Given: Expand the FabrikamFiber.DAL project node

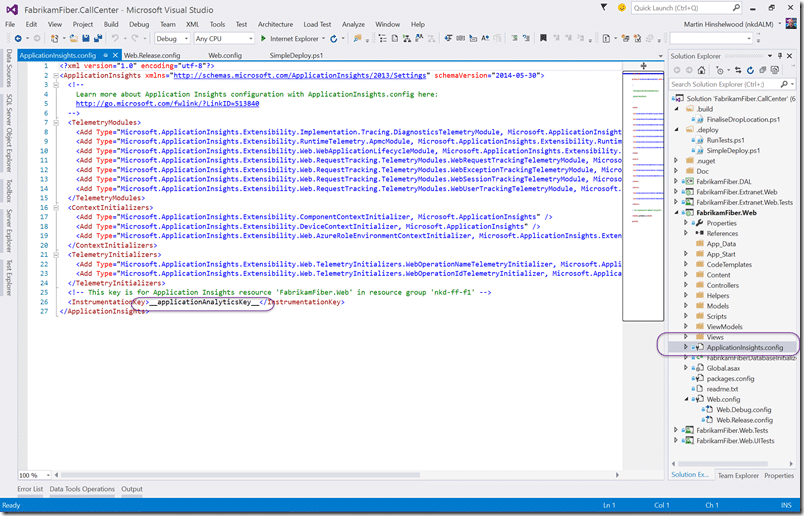Looking at the screenshot, I should point(676,181).
